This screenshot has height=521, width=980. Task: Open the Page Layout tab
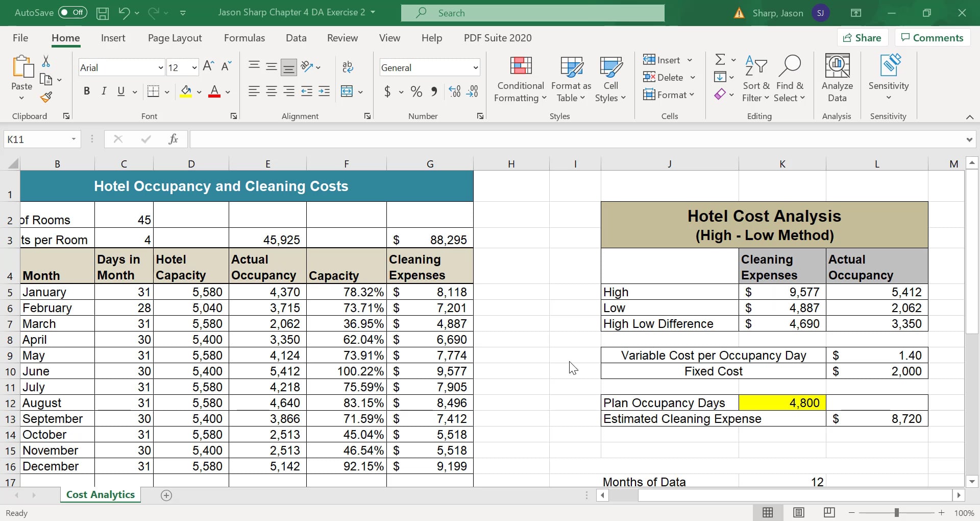pyautogui.click(x=175, y=38)
